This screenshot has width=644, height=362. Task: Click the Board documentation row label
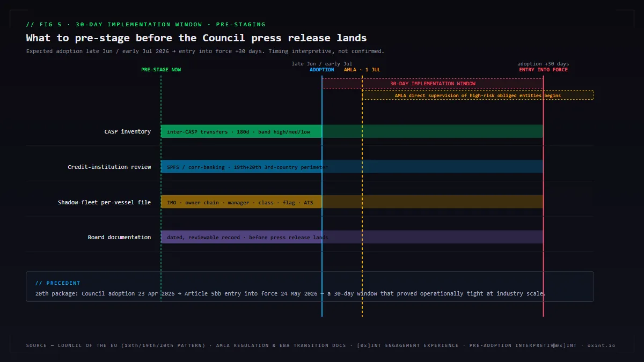point(120,238)
